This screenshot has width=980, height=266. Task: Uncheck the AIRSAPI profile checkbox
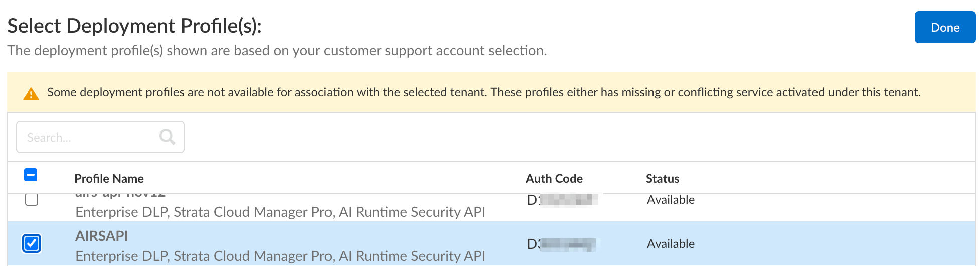coord(32,243)
